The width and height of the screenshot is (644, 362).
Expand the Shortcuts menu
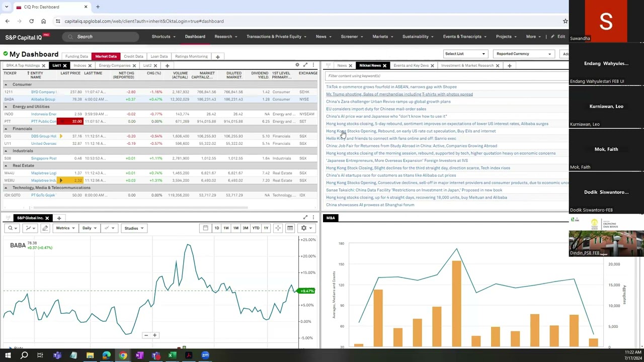coord(164,37)
